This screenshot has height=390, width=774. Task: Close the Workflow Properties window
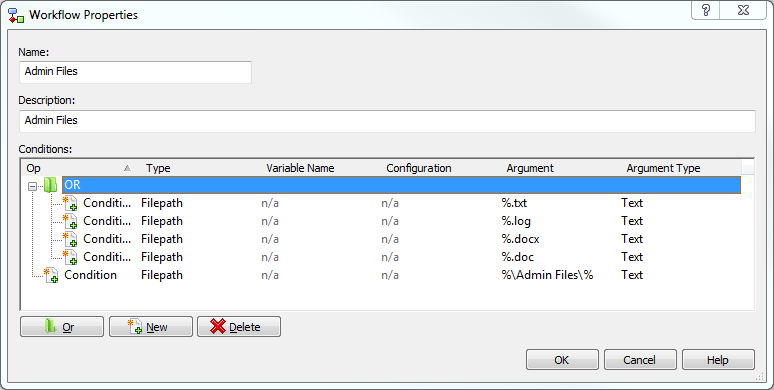coord(743,10)
